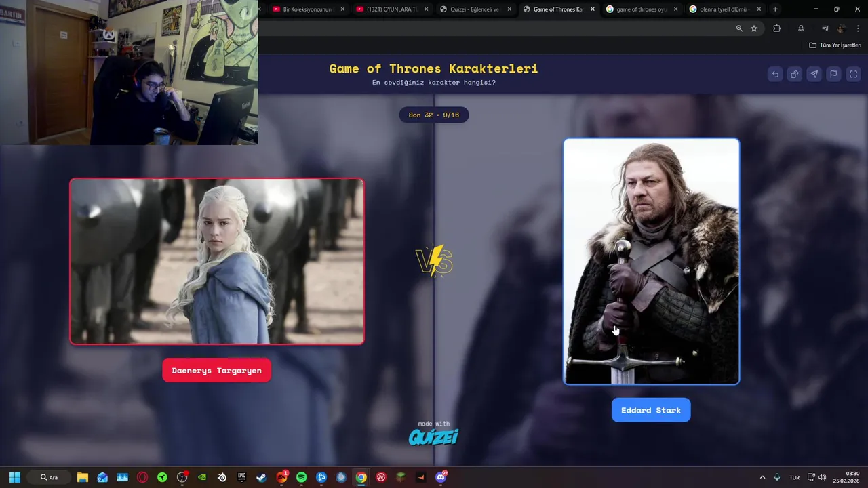
Task: Open Opera GX browser from the taskbar
Action: [142, 477]
